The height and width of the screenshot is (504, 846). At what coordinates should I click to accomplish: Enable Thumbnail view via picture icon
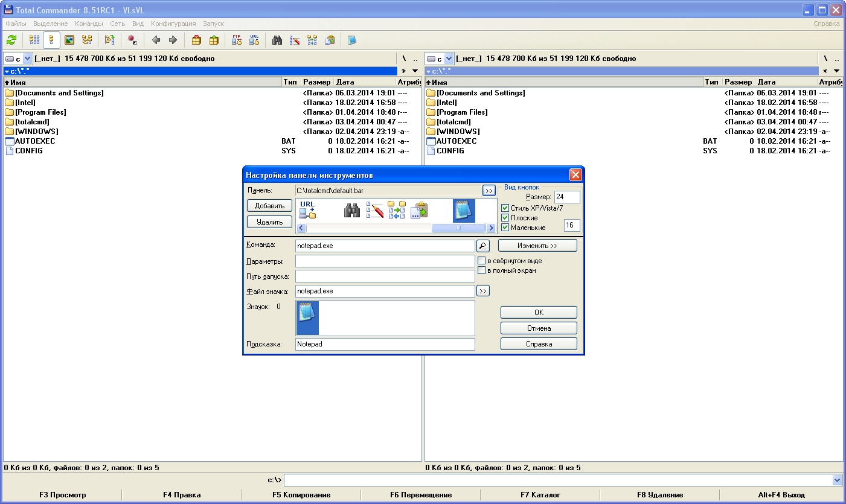[x=69, y=40]
